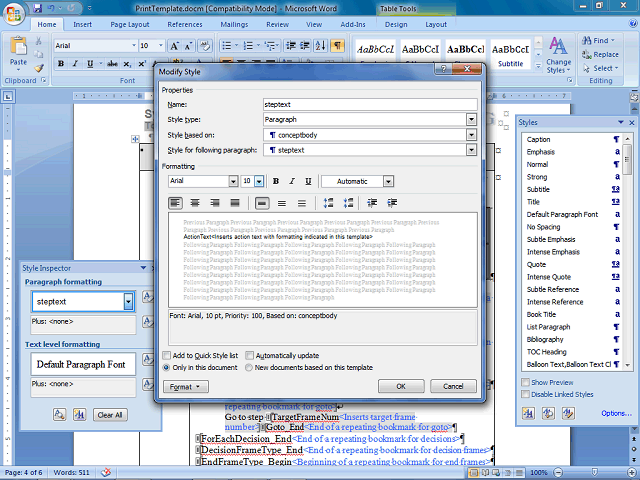
Task: Click Reveal Formatting icon in Style Inspector
Action: click(x=60, y=415)
